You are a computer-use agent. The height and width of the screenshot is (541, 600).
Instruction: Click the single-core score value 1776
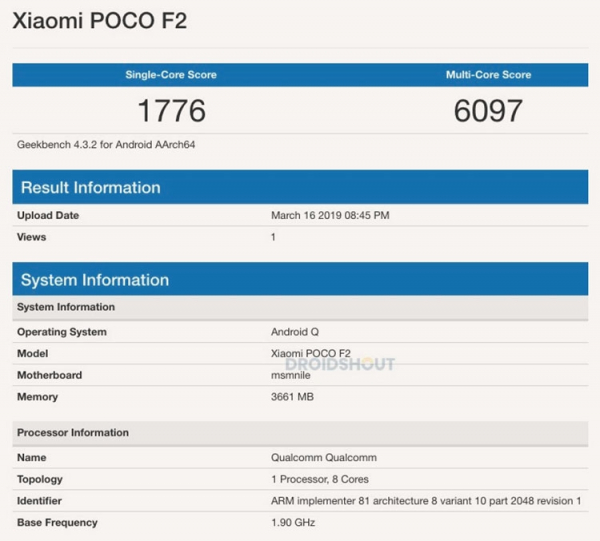point(170,110)
